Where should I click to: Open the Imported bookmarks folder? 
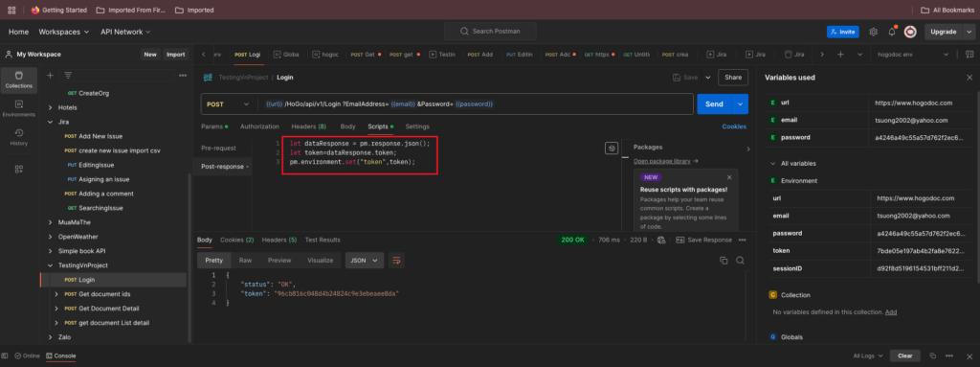point(194,10)
